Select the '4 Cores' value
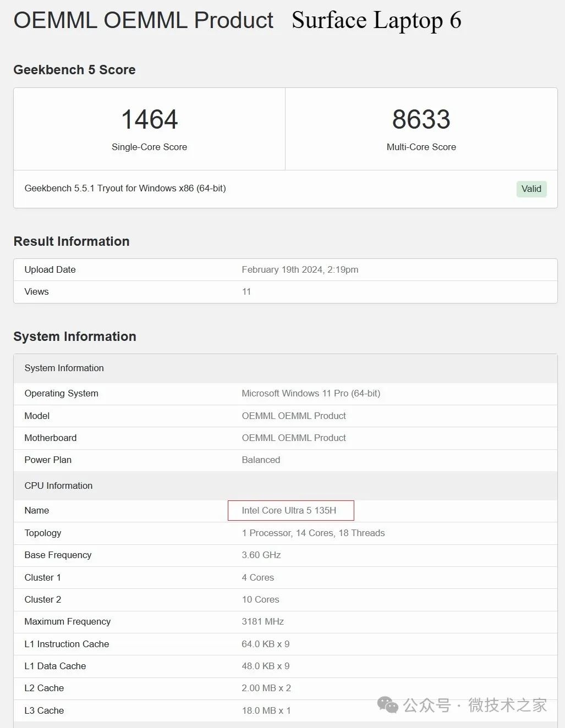This screenshot has height=728, width=565. [258, 577]
